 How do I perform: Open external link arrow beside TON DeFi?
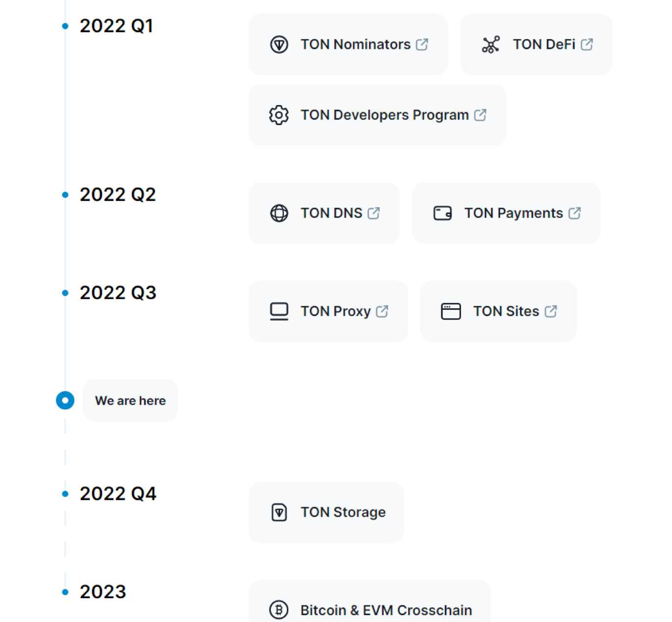pyautogui.click(x=587, y=44)
